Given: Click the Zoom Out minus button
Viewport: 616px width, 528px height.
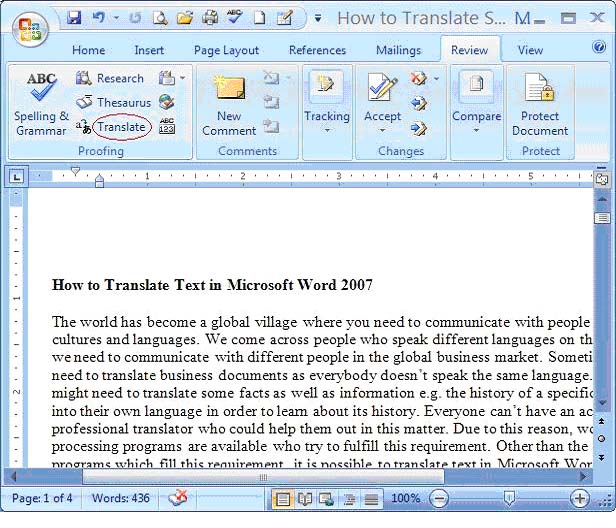Looking at the screenshot, I should [439, 499].
